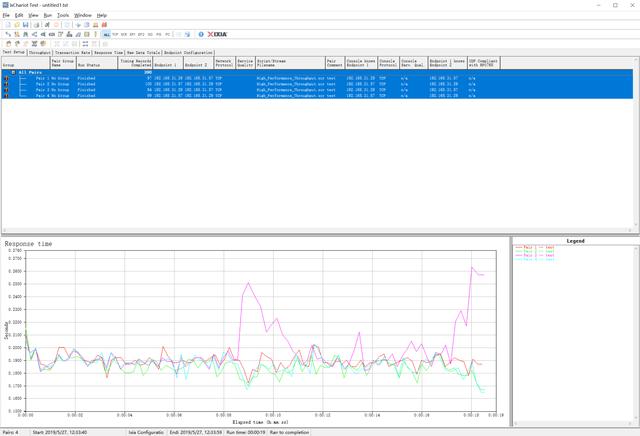Collapse the All Pairs group tree

[x=13, y=72]
